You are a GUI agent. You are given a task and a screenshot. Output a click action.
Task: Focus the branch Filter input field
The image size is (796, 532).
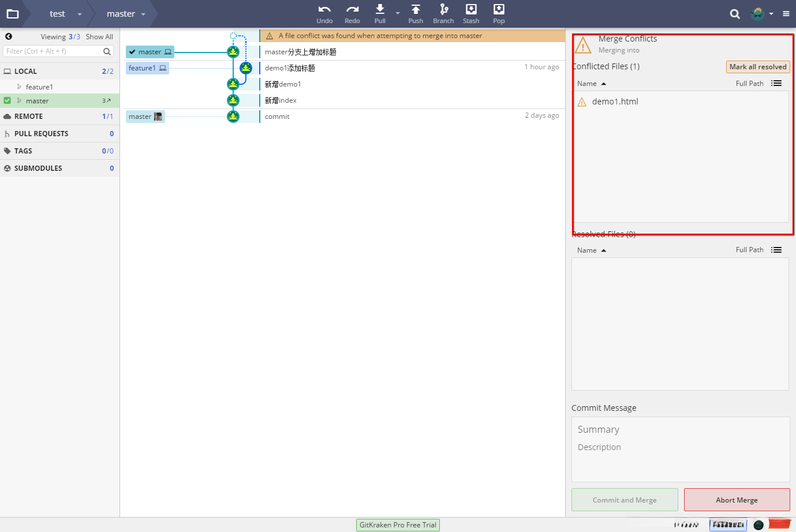click(x=53, y=51)
